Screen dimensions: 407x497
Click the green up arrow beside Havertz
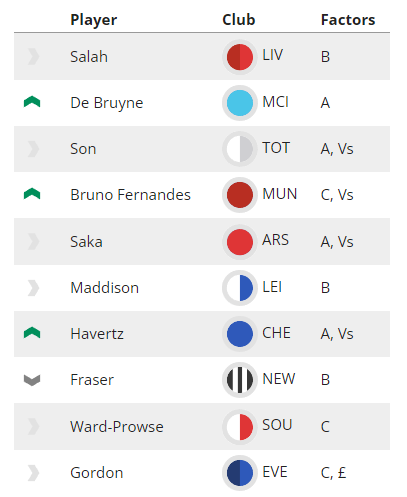32,333
